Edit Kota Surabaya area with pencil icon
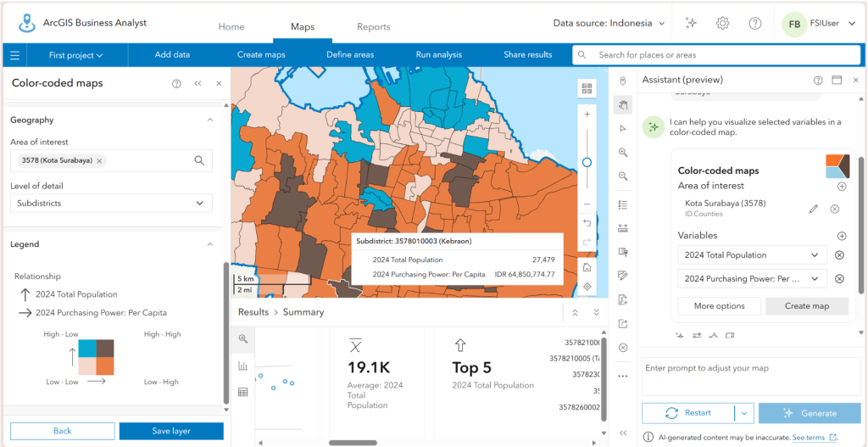 pyautogui.click(x=813, y=209)
